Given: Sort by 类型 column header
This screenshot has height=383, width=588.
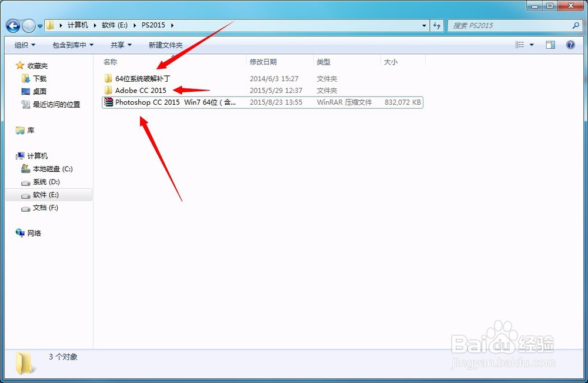Looking at the screenshot, I should click(x=323, y=62).
